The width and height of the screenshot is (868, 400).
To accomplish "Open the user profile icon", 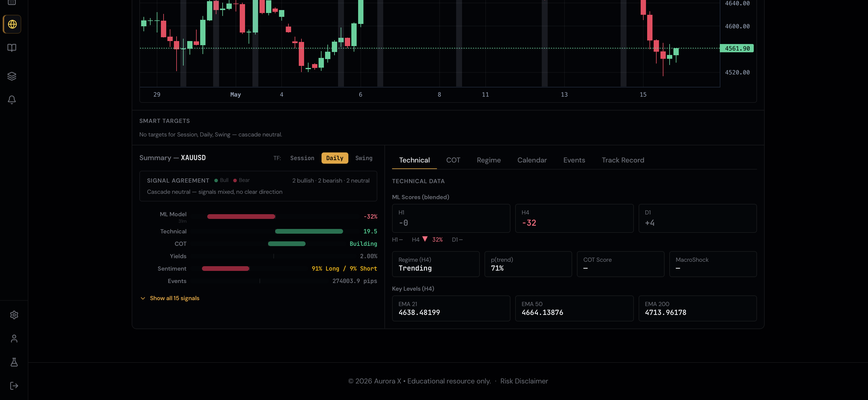I will tap(14, 338).
